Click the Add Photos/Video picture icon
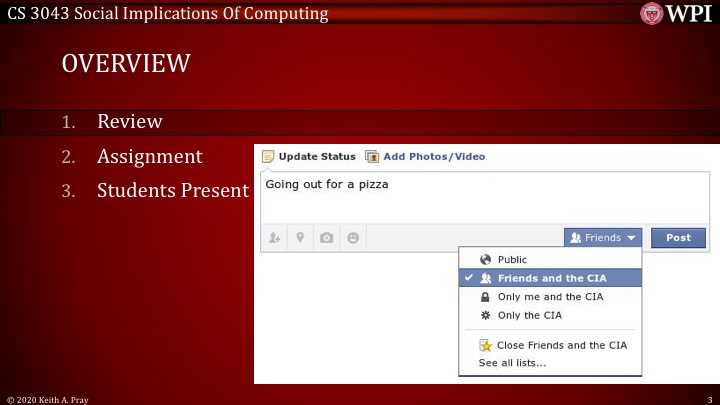 pos(372,157)
